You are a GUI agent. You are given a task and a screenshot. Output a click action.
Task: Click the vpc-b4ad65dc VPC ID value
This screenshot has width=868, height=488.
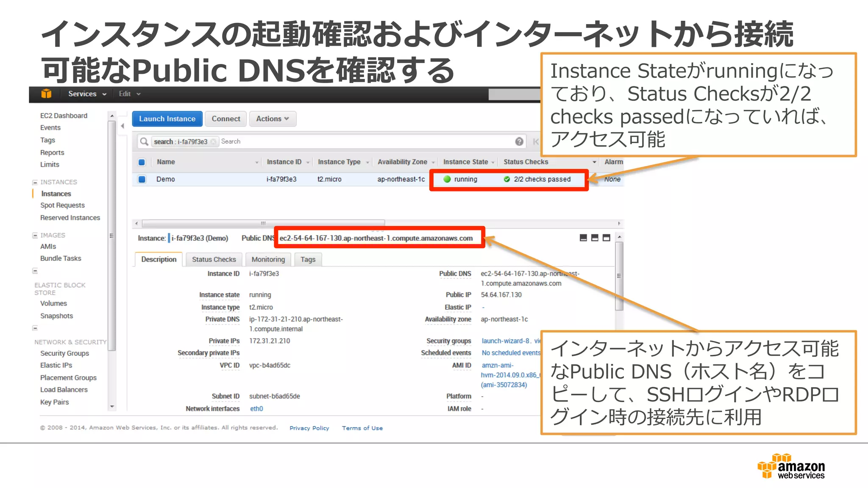pos(270,365)
